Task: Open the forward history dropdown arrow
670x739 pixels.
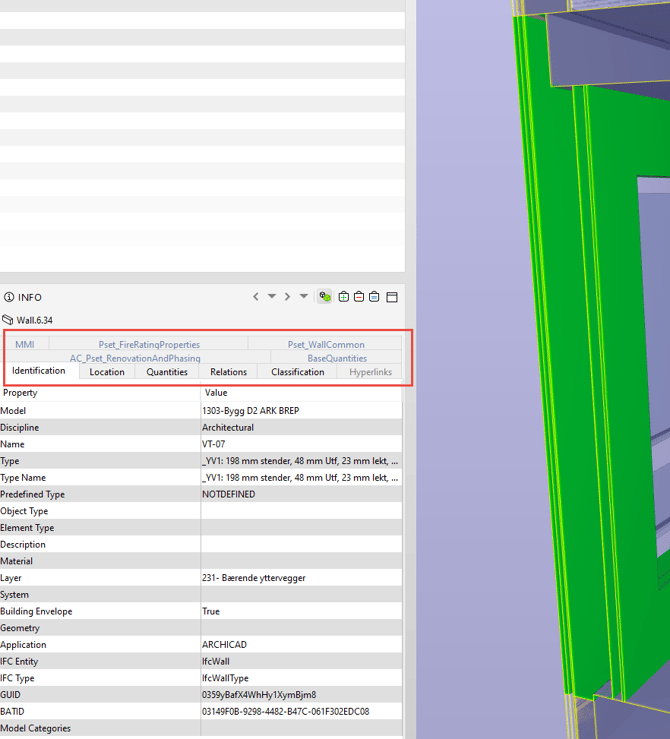Action: [x=304, y=296]
